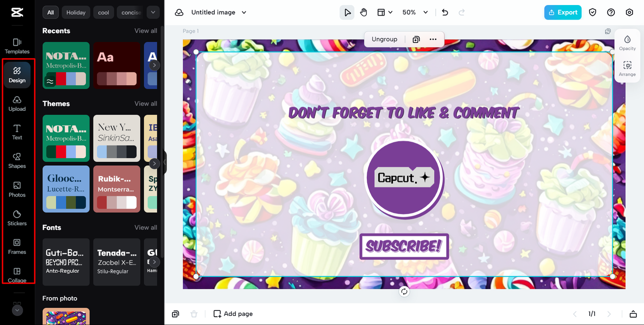
Task: Click the Don't forget to like & comment text
Action: tap(404, 112)
